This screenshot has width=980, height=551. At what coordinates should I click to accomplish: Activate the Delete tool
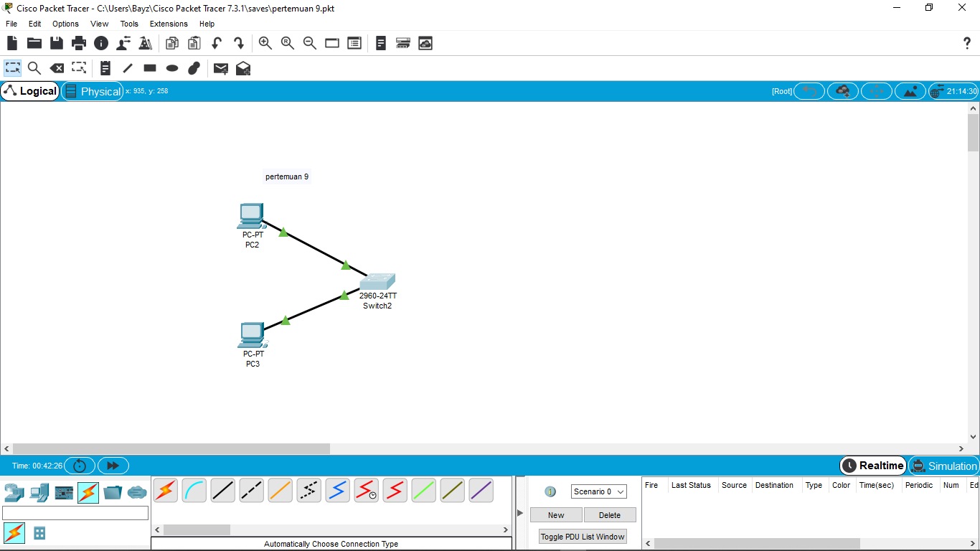coord(57,68)
